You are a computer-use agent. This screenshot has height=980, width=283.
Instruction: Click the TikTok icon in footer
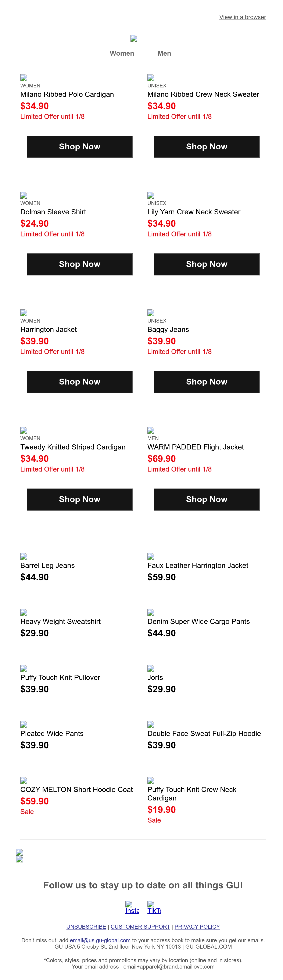[154, 907]
